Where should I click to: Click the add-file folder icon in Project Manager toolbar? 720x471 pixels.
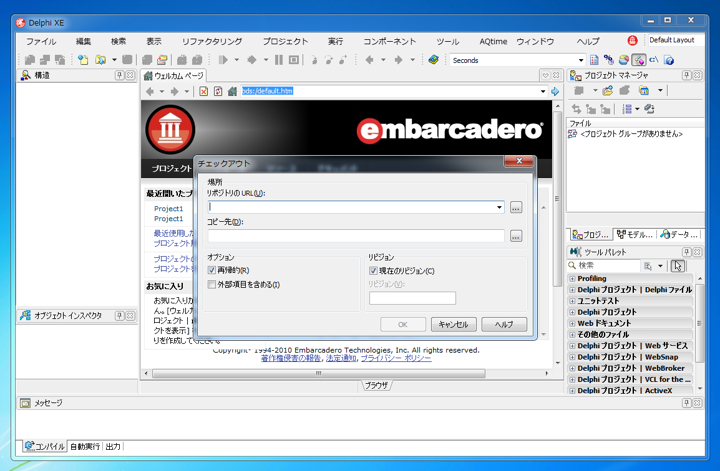tap(608, 90)
